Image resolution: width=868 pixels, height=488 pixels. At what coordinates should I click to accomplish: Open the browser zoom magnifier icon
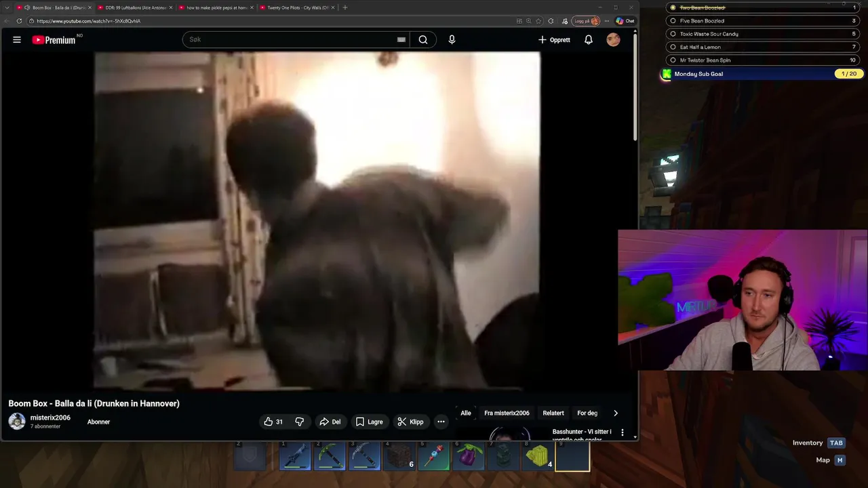point(529,21)
